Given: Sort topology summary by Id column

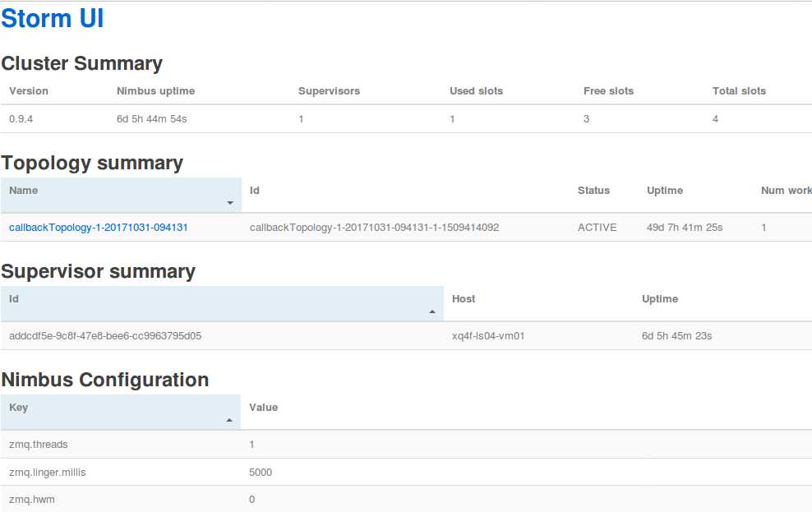Looking at the screenshot, I should point(254,191).
